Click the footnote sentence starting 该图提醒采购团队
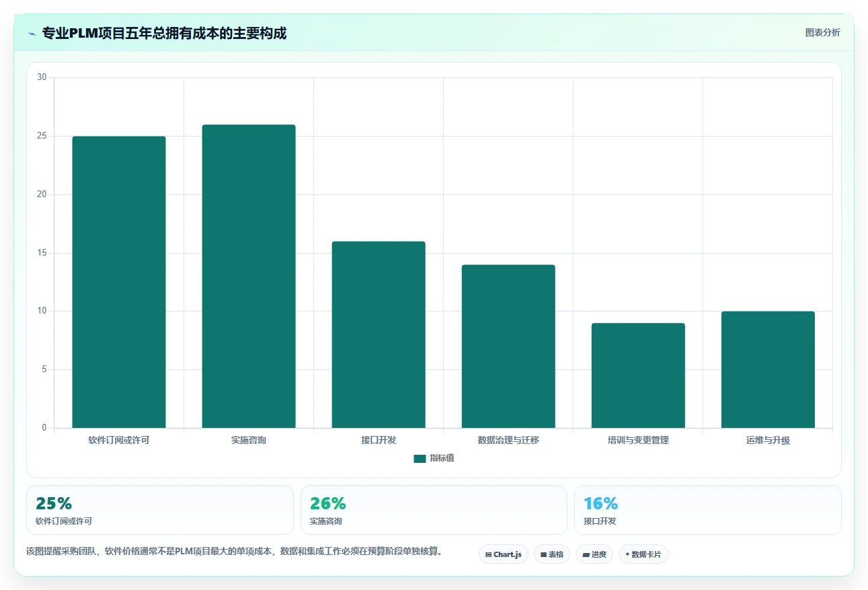This screenshot has height=590, width=868. [235, 551]
